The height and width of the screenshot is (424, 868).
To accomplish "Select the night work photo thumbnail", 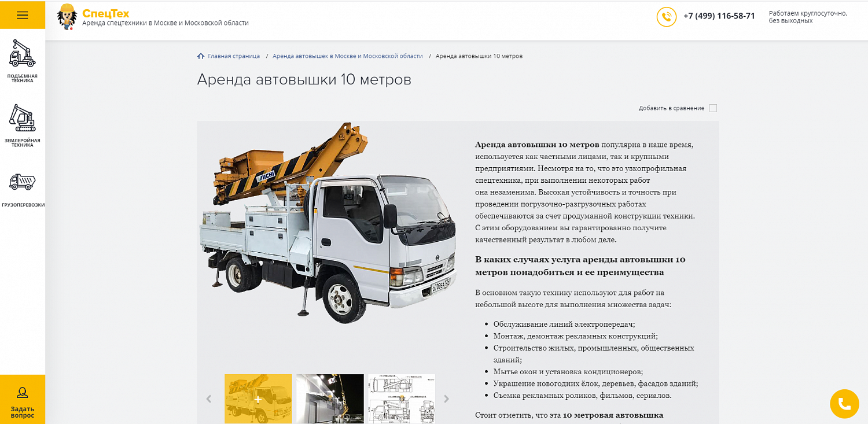I will point(330,399).
